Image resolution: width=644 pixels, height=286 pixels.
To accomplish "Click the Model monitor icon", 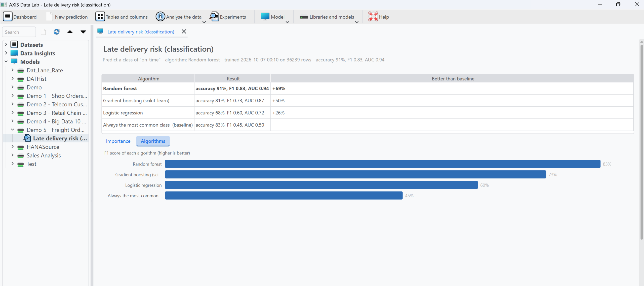I will (265, 16).
